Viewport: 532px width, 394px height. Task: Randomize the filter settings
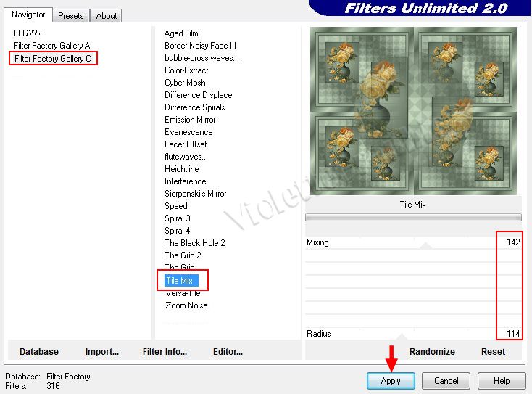click(432, 352)
